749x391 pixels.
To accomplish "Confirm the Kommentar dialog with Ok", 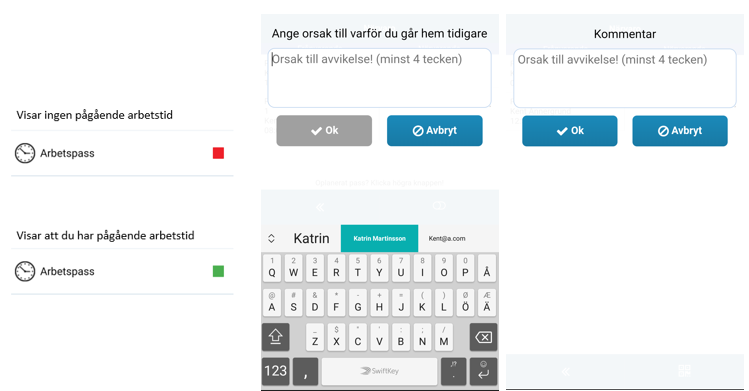I will click(569, 131).
